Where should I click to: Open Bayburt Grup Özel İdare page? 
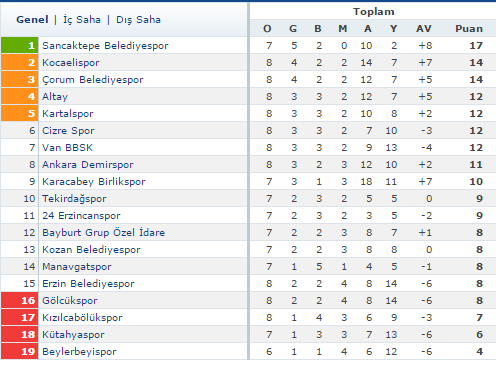click(103, 232)
